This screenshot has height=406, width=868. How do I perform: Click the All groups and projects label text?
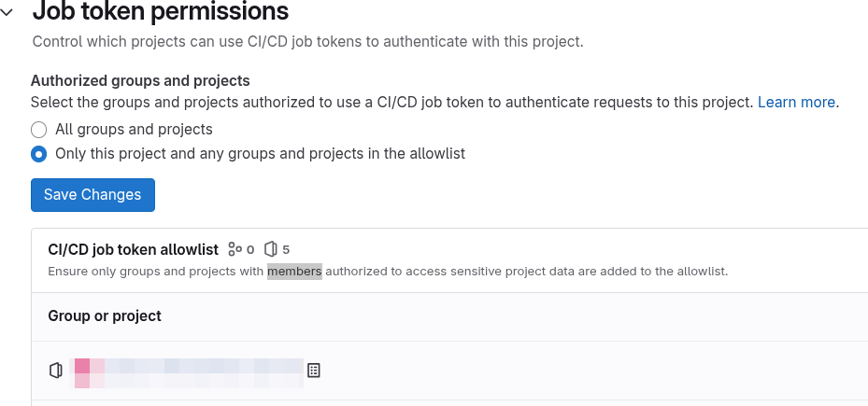pyautogui.click(x=134, y=130)
